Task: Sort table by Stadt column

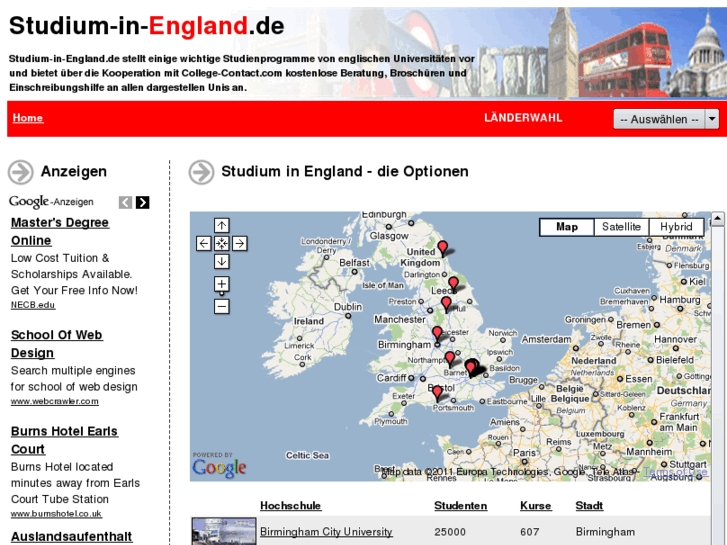Action: [x=589, y=506]
